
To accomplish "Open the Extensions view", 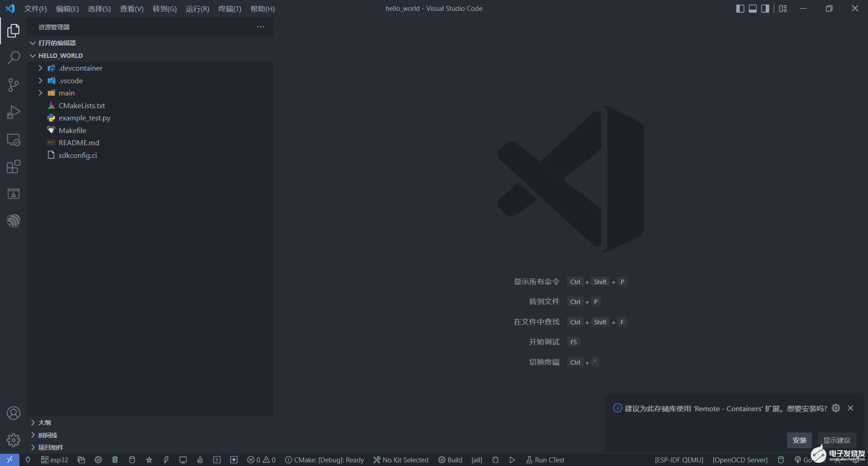I will click(14, 166).
